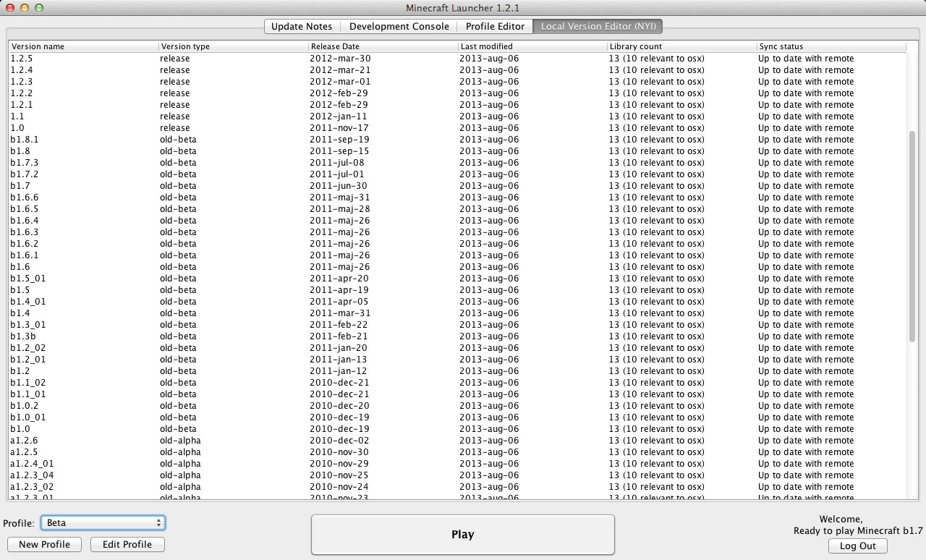This screenshot has width=926, height=560.
Task: Select version 1.2.2 row
Action: tap(458, 93)
